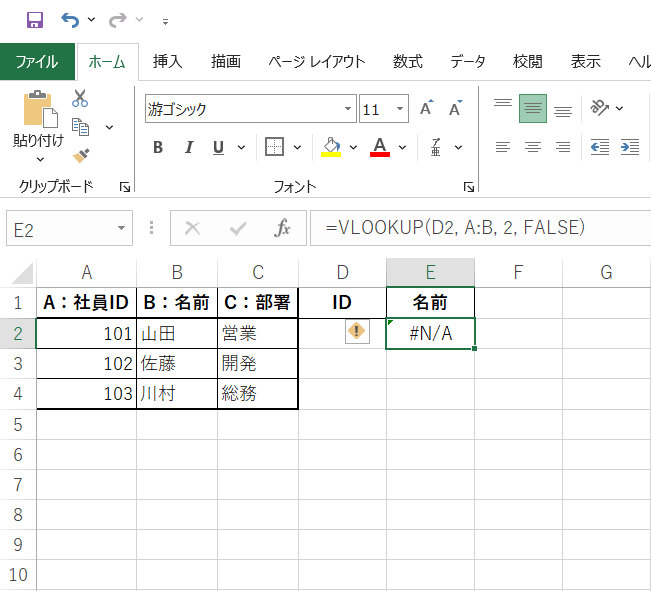Click the borders icon in font group
Image resolution: width=651 pixels, height=591 pixels.
click(x=274, y=147)
